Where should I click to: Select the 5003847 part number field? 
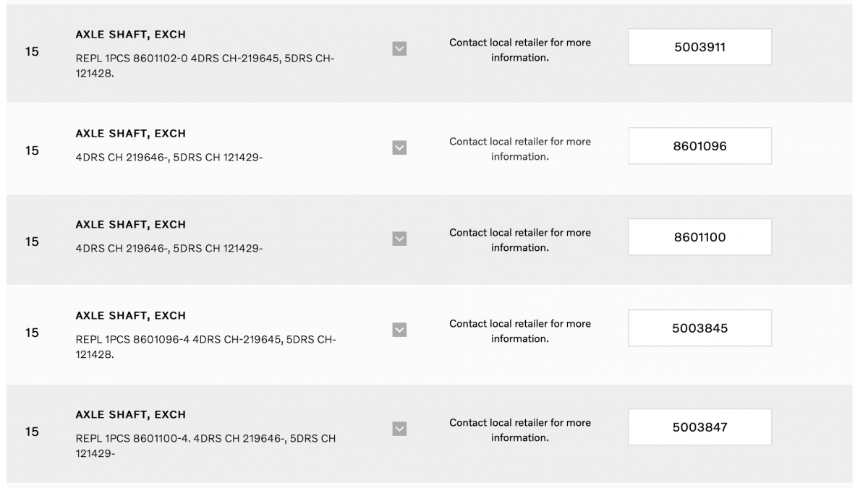[x=699, y=427]
